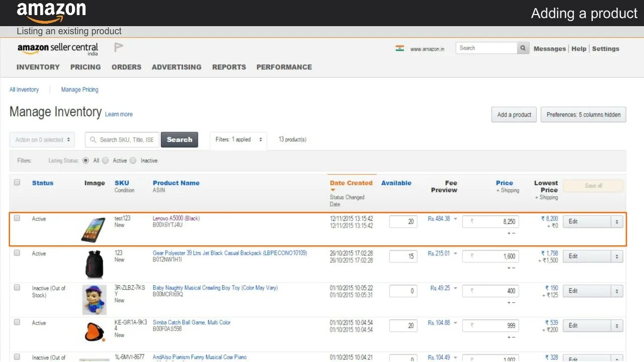Focus the header Search input
The image size is (644, 362).
pos(487,48)
